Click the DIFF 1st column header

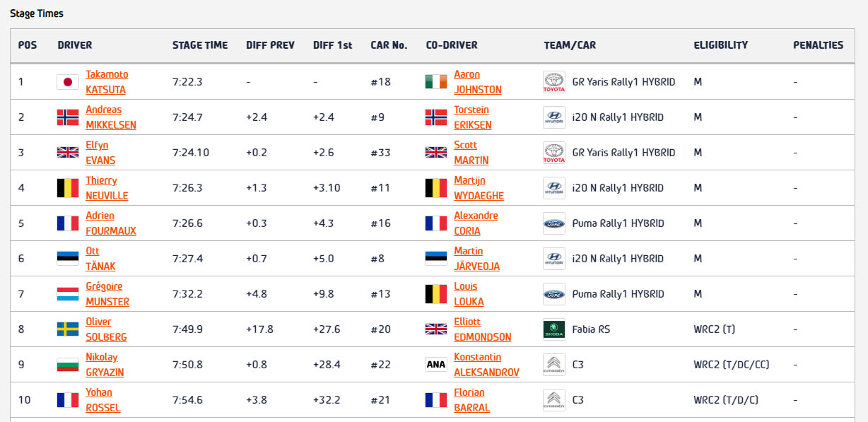click(332, 45)
